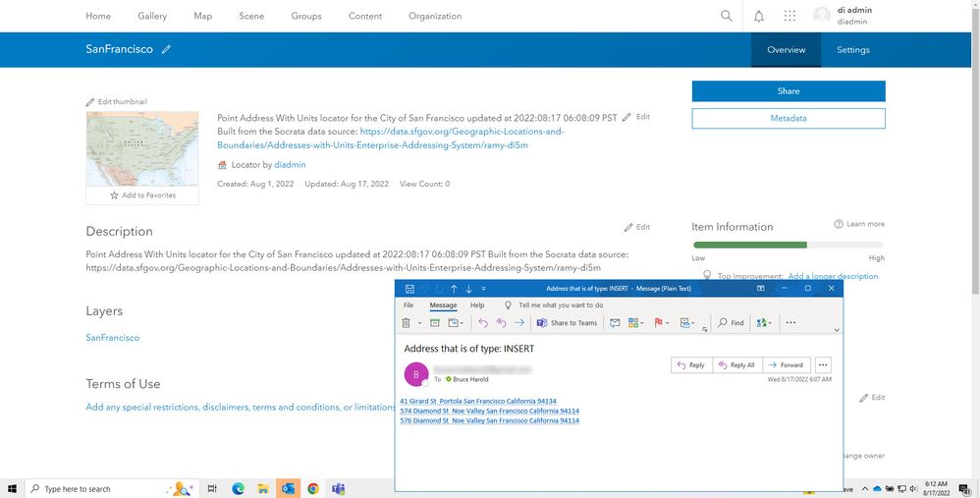Viewport: 980px width, 498px height.
Task: Click the locator map thumbnail
Action: [x=141, y=148]
